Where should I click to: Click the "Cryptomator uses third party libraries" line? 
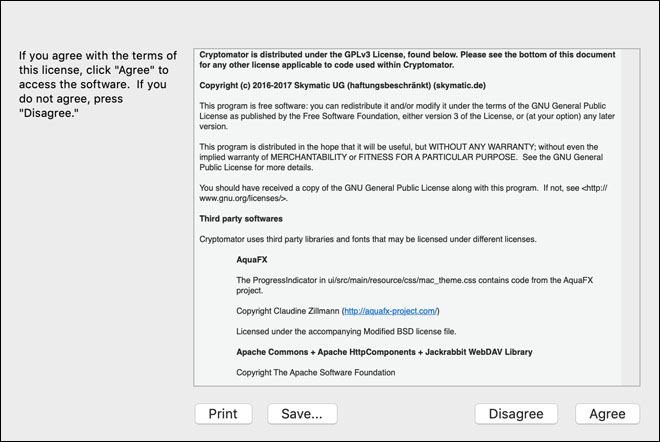(x=367, y=239)
